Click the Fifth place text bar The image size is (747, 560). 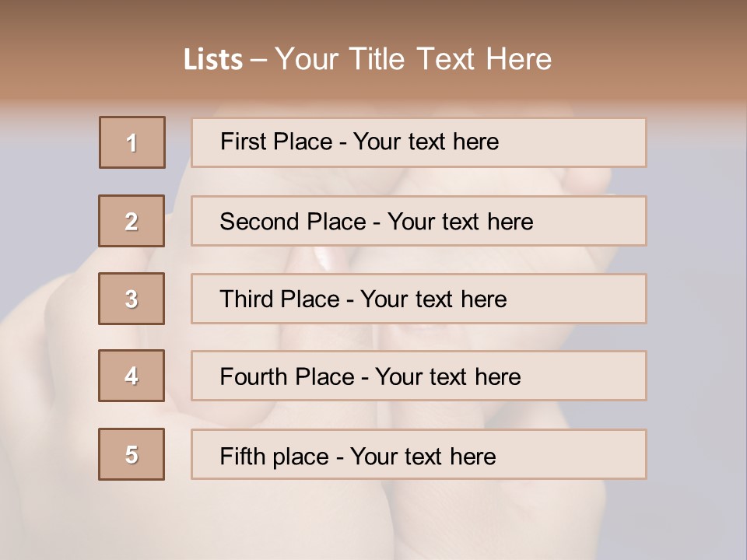click(419, 454)
